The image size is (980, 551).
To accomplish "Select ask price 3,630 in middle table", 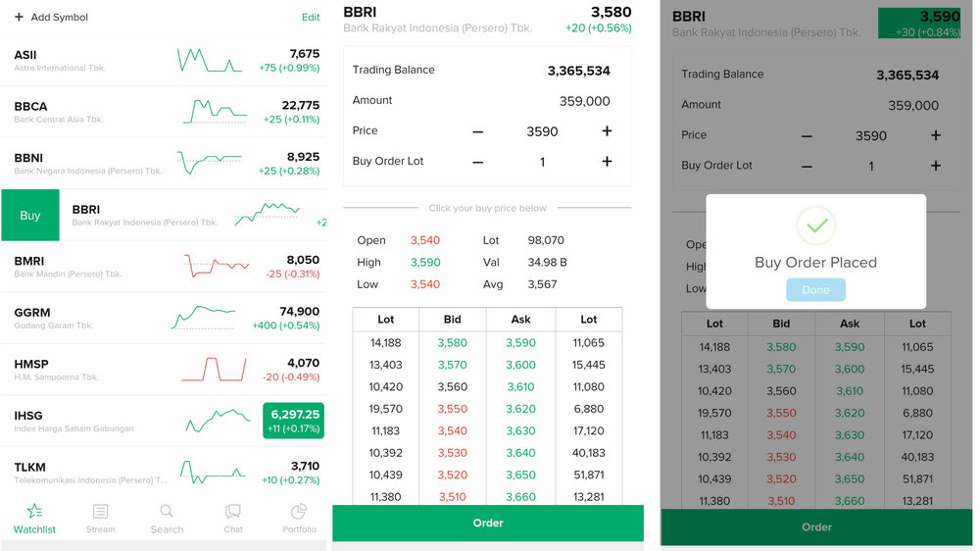I will point(520,430).
